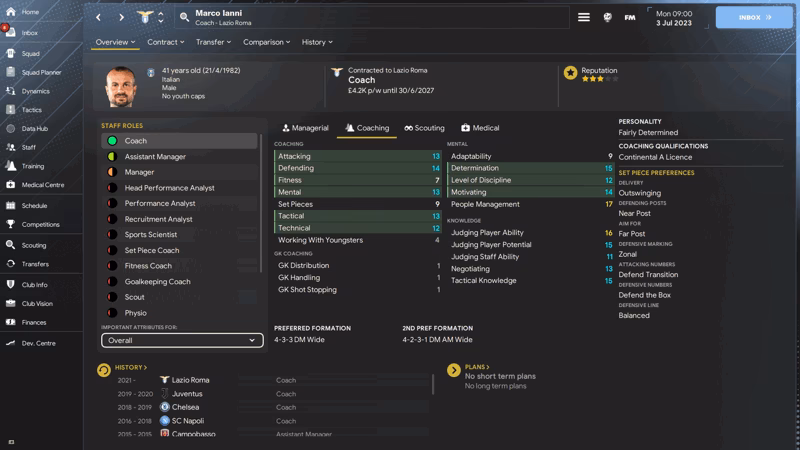Select the Physio staff role
The image size is (800, 450).
pos(179,313)
